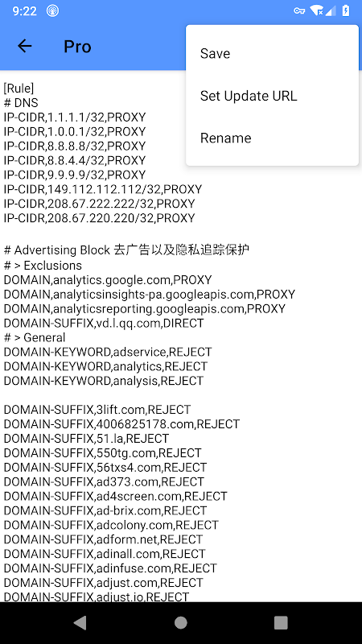Choose Set Update URL menu entry
Viewport: 362px width, 644px height.
(x=272, y=96)
